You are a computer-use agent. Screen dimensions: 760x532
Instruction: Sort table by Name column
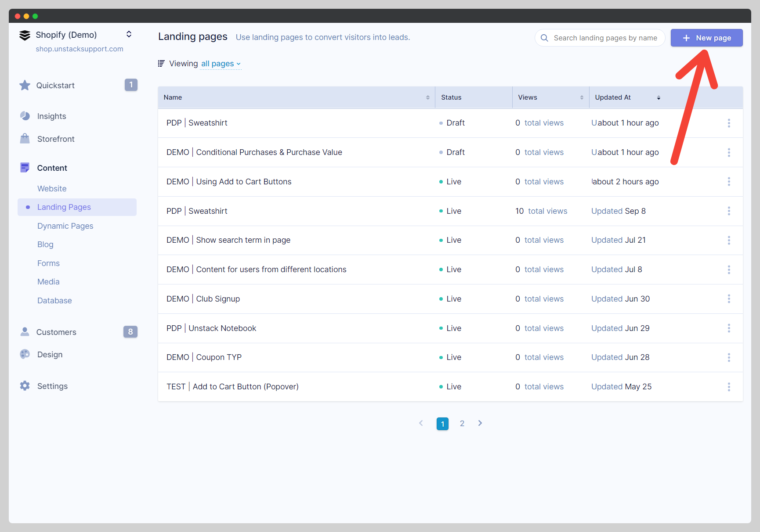coord(427,97)
